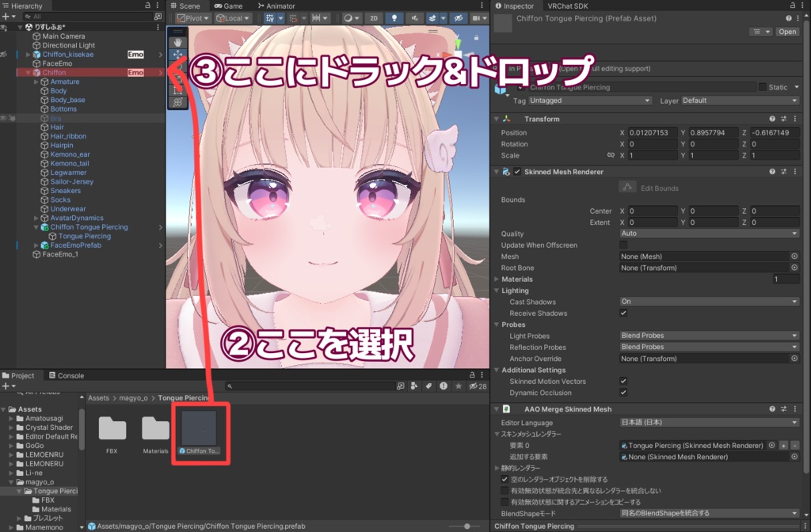Toggle Dynamic Occlusion checkbox
This screenshot has width=811, height=532.
(x=623, y=393)
